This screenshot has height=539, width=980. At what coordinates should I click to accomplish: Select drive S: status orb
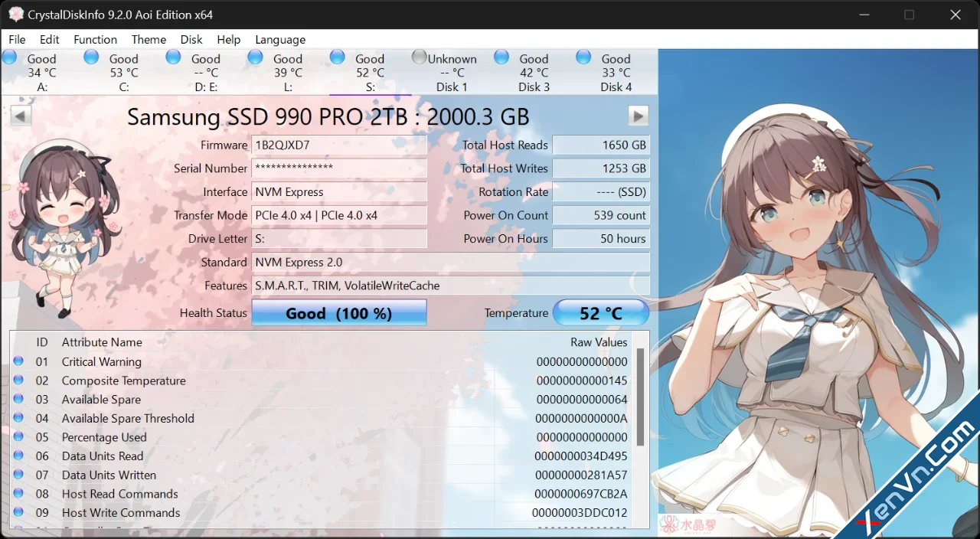[337, 57]
